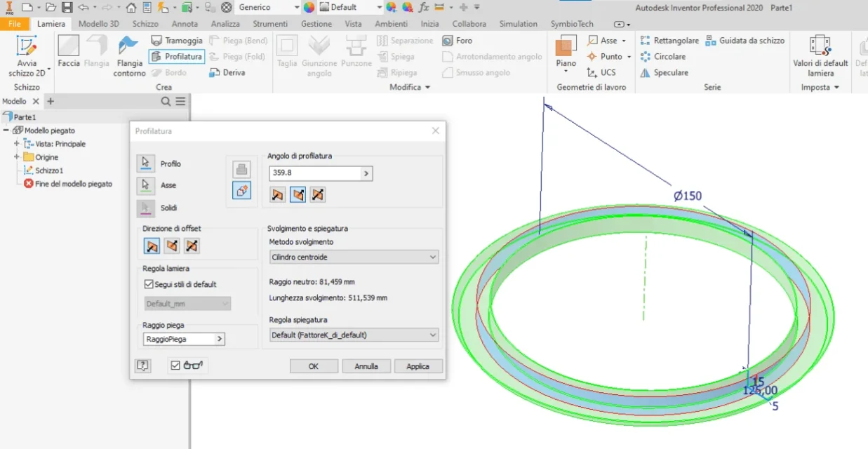Select the Speculare mirror tool
Viewport: 868px width, 449px height.
[664, 72]
